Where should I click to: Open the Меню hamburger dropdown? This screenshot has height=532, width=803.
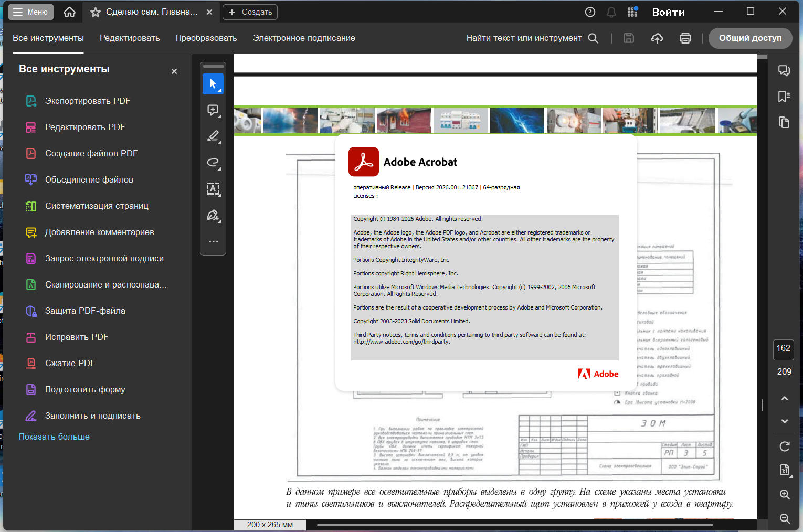[31, 12]
